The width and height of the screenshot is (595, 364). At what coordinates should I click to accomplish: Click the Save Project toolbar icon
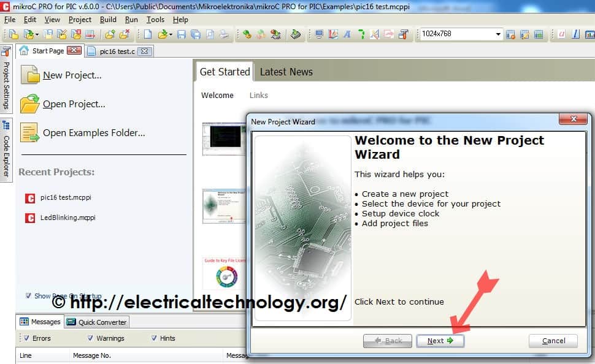click(x=48, y=34)
